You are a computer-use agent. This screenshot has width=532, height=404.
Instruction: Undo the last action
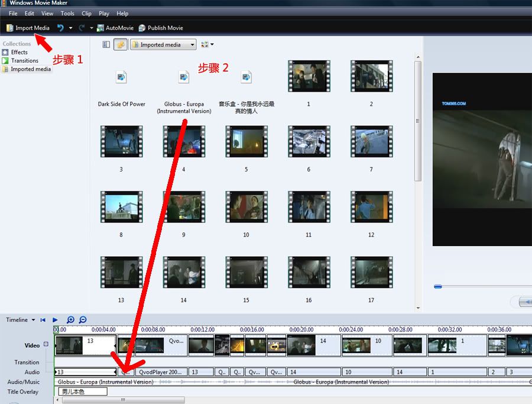[x=60, y=28]
